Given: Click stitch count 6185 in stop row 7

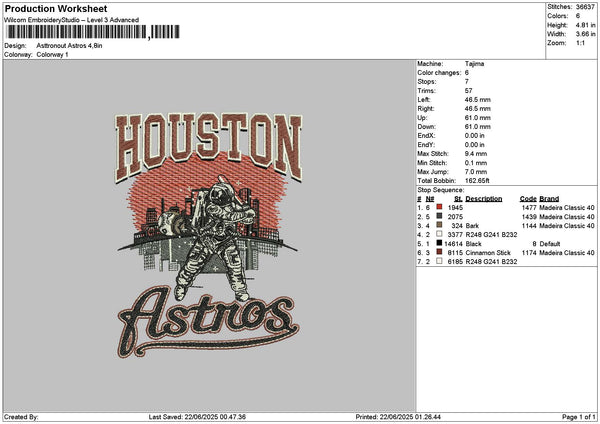Looking at the screenshot, I should pyautogui.click(x=455, y=262).
